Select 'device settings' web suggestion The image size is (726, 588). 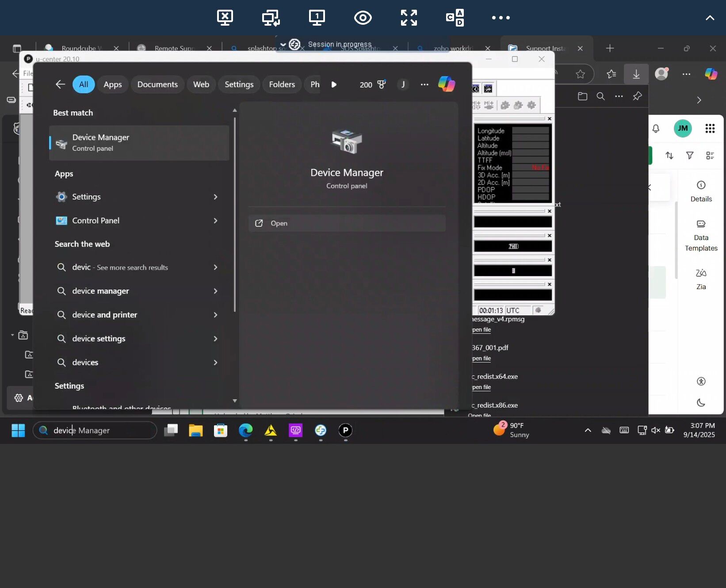coord(99,339)
